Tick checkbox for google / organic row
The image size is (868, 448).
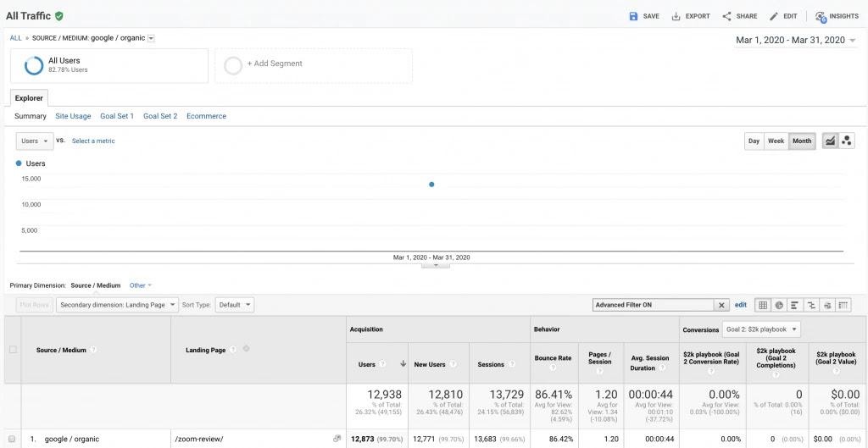pos(12,440)
